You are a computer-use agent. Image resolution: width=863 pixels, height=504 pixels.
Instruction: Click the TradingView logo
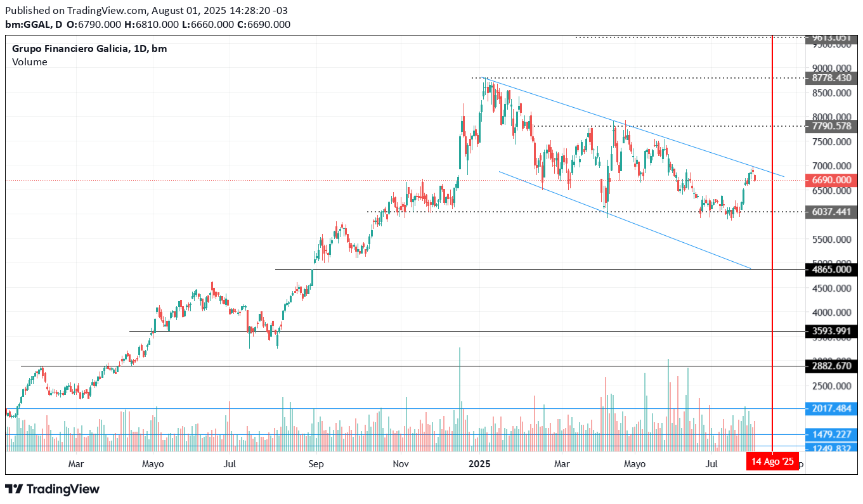(x=53, y=489)
